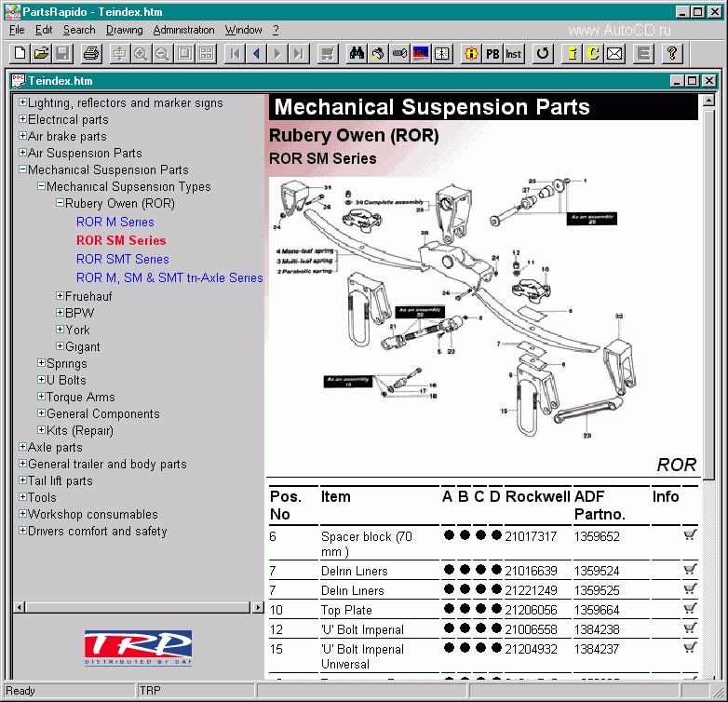Image resolution: width=728 pixels, height=702 pixels.
Task: Open the Window menu
Action: [x=243, y=30]
